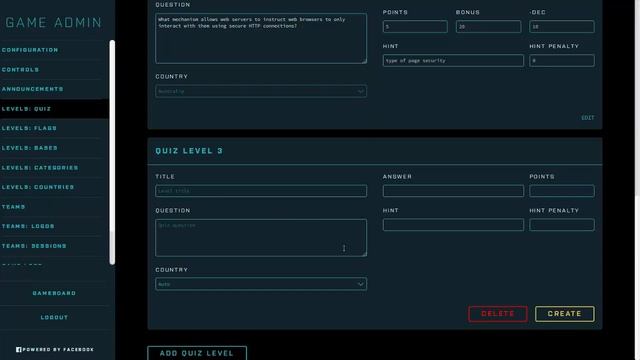640x360 pixels.
Task: Click the question text area of level 2
Action: point(261,38)
